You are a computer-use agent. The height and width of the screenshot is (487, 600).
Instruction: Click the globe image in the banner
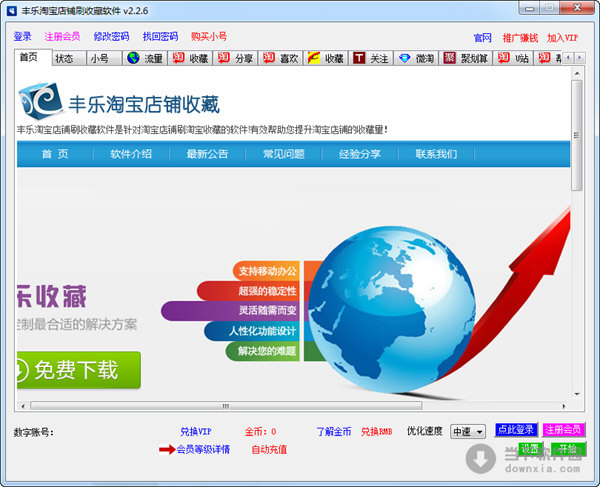392,309
